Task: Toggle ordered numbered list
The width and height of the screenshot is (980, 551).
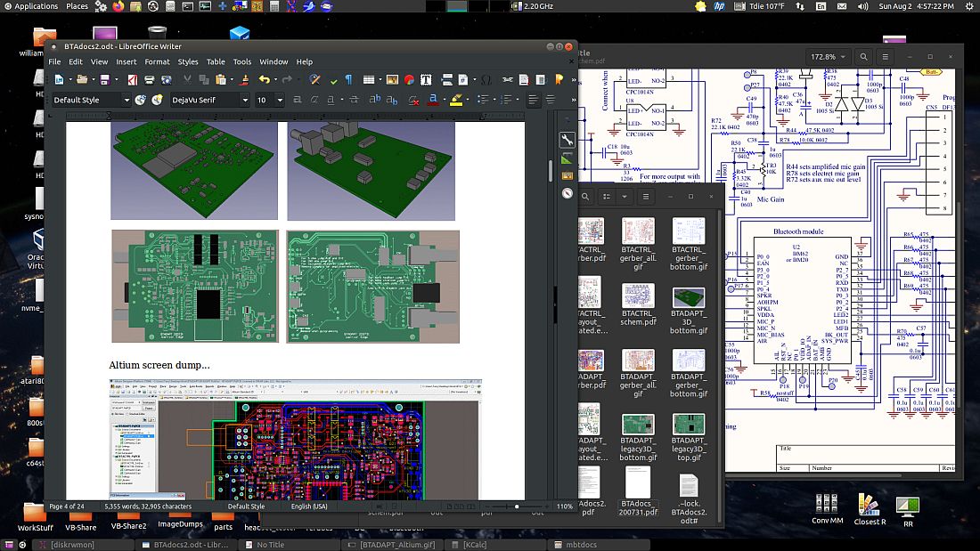Action: coord(506,100)
